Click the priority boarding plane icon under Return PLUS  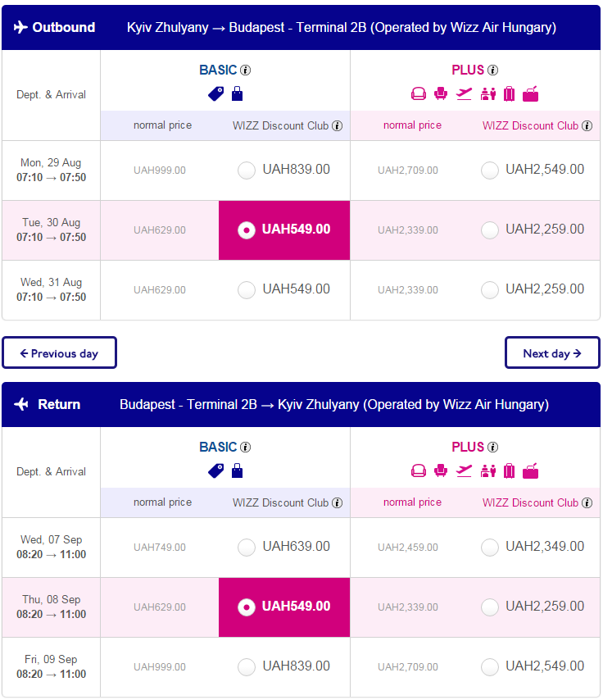coord(465,470)
